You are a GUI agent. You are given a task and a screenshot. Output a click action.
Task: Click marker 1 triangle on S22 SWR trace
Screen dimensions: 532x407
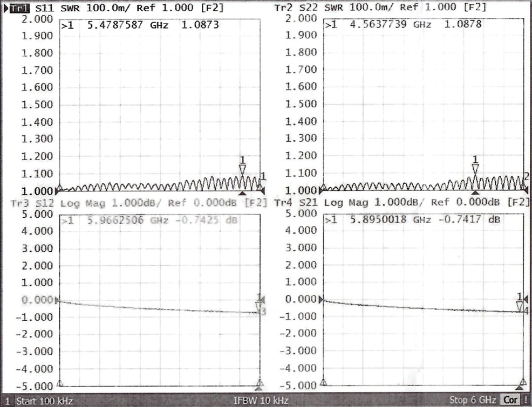tap(475, 169)
